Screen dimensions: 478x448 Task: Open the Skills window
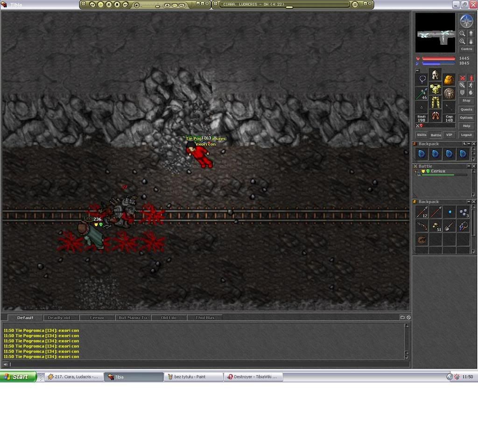[x=422, y=135]
